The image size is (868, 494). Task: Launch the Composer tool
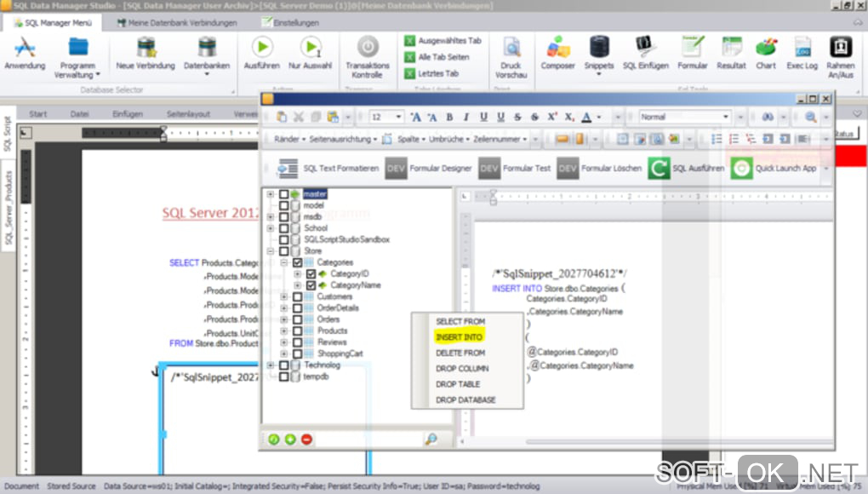[x=557, y=55]
